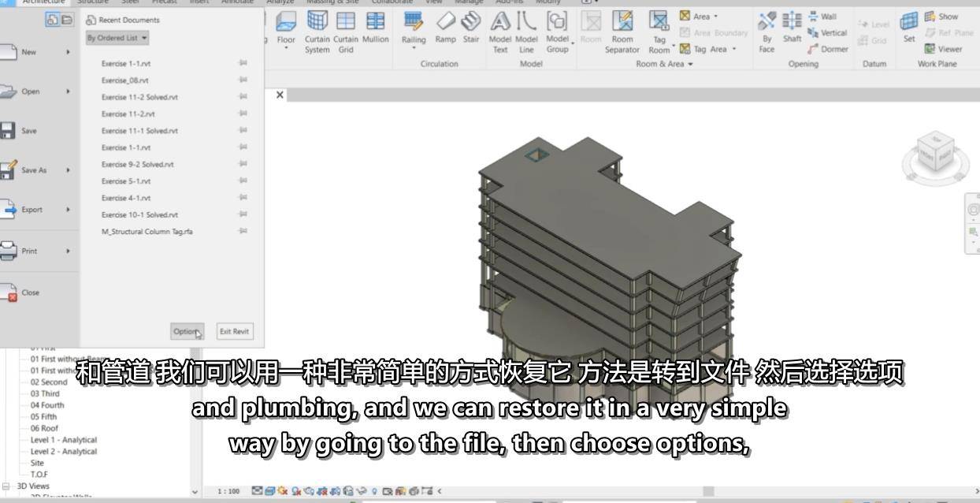Choose the Tag Room tool

(659, 32)
